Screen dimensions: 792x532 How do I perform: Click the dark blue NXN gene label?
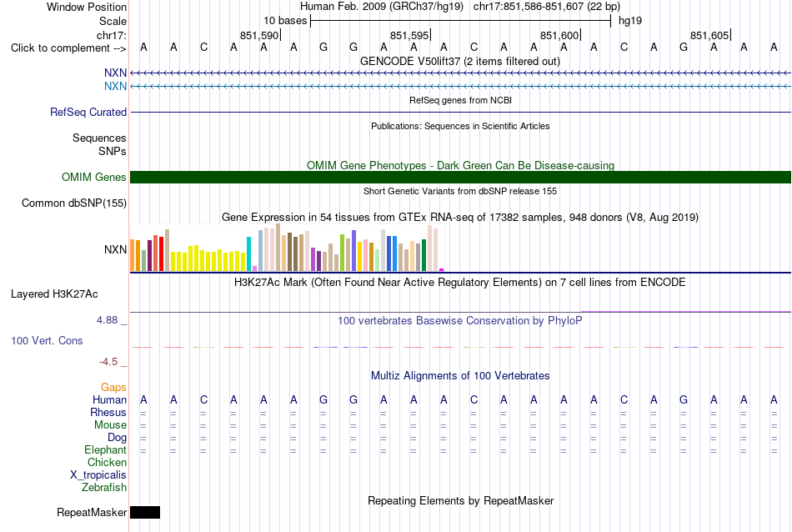(x=115, y=73)
